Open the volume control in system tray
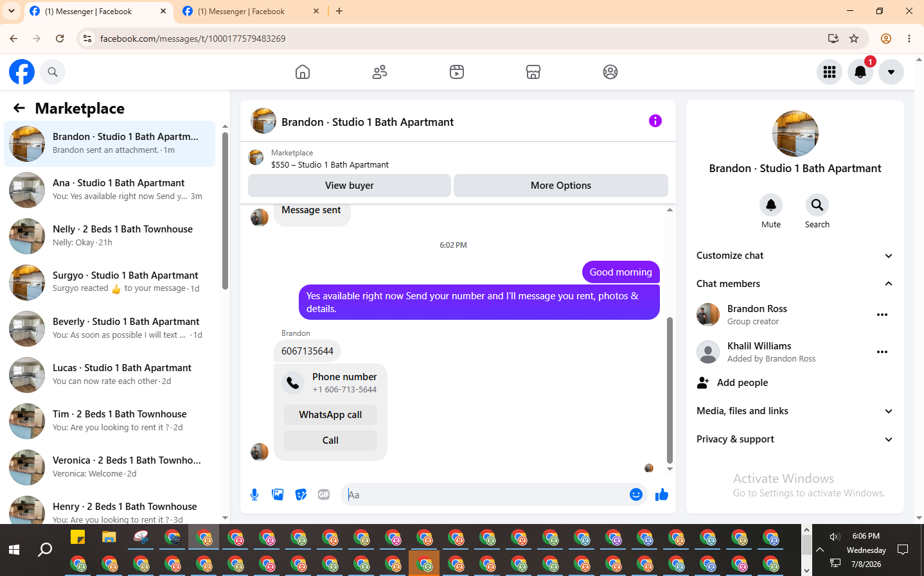The width and height of the screenshot is (924, 576). pyautogui.click(x=835, y=536)
